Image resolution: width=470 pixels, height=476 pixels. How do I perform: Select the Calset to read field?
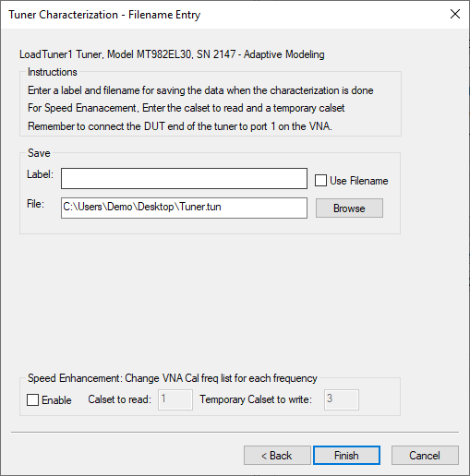click(175, 399)
